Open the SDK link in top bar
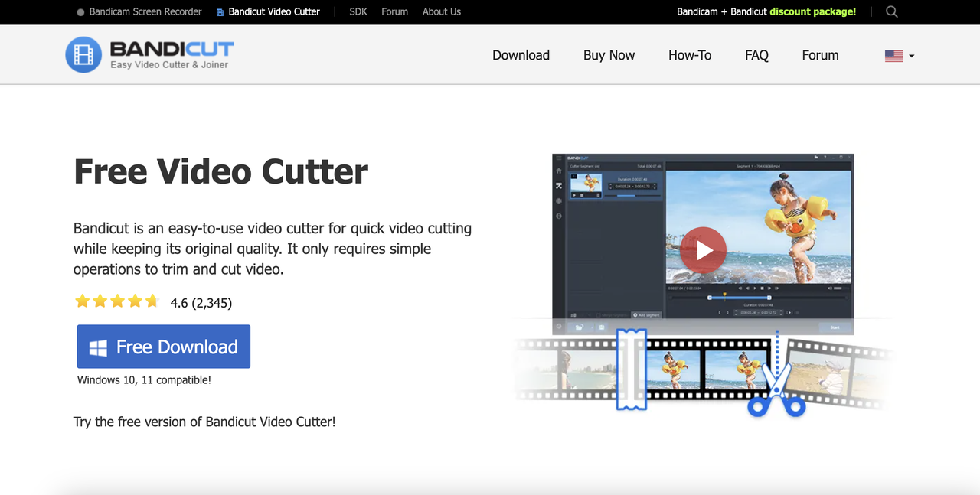The height and width of the screenshot is (495, 980). (358, 11)
